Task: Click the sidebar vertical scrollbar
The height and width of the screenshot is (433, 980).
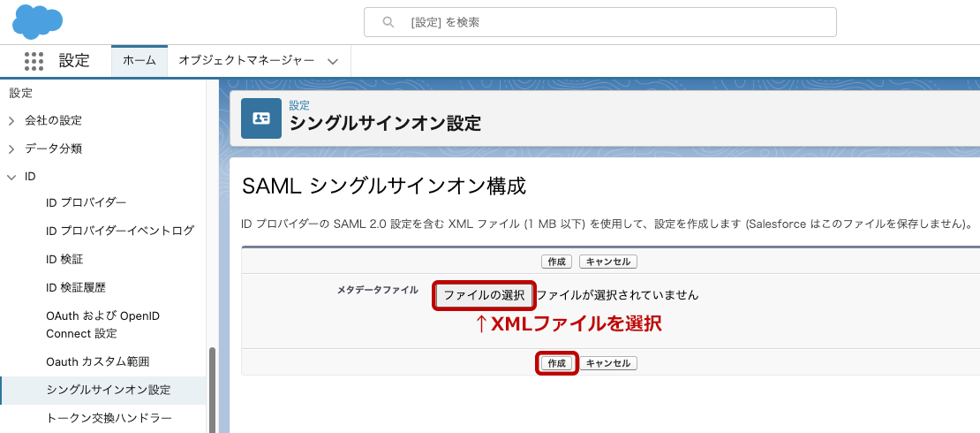Action: [x=211, y=389]
